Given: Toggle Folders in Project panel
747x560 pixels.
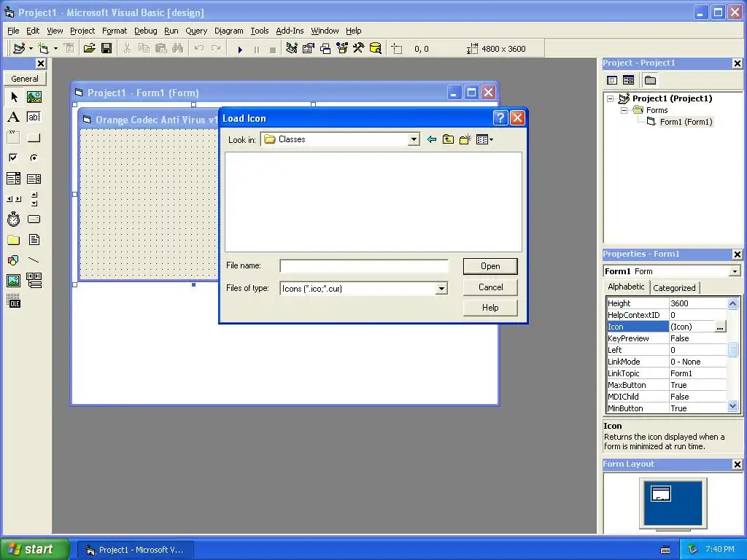Looking at the screenshot, I should click(x=650, y=80).
